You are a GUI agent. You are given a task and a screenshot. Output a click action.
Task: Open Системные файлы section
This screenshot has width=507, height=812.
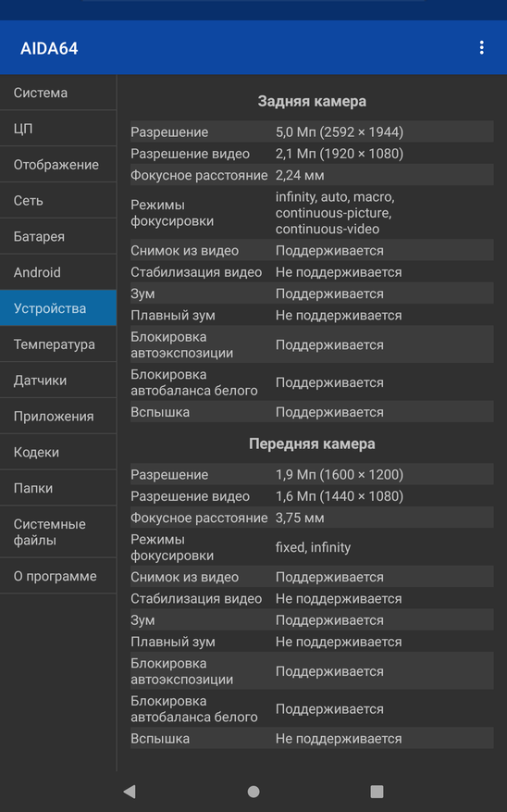point(58,531)
